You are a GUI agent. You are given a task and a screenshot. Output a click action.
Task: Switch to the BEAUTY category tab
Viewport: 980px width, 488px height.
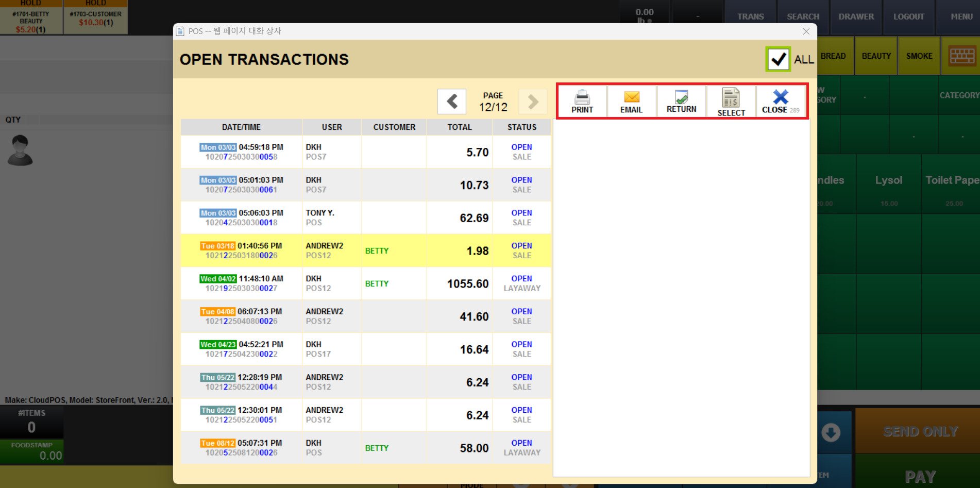pyautogui.click(x=876, y=56)
